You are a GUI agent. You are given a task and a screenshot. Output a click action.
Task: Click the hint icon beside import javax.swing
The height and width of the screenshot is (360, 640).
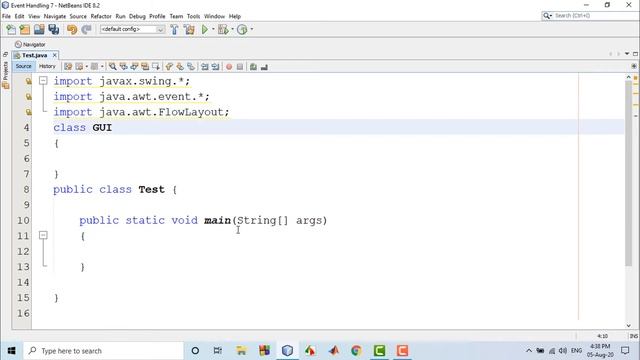[x=28, y=81]
